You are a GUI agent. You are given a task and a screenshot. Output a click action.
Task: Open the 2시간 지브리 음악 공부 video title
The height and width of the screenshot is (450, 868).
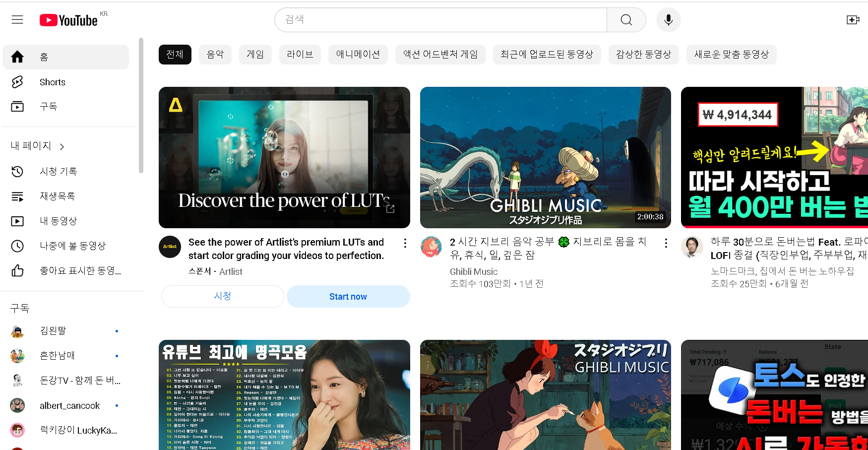pos(548,248)
